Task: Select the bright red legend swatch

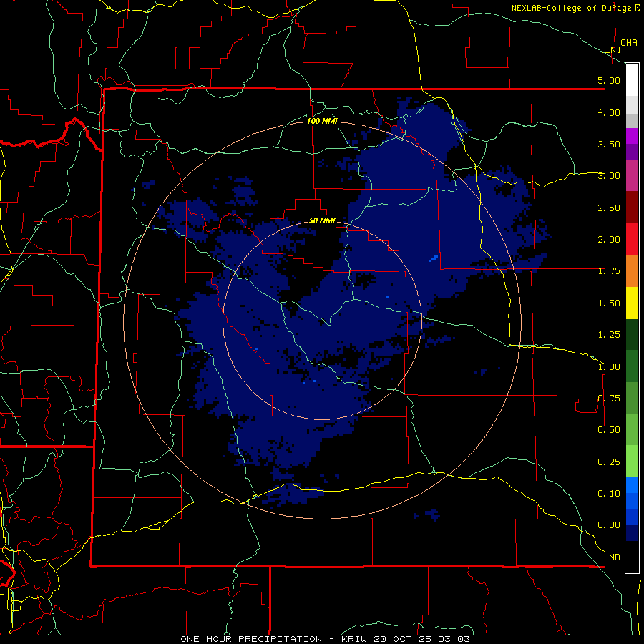Action: click(x=632, y=239)
